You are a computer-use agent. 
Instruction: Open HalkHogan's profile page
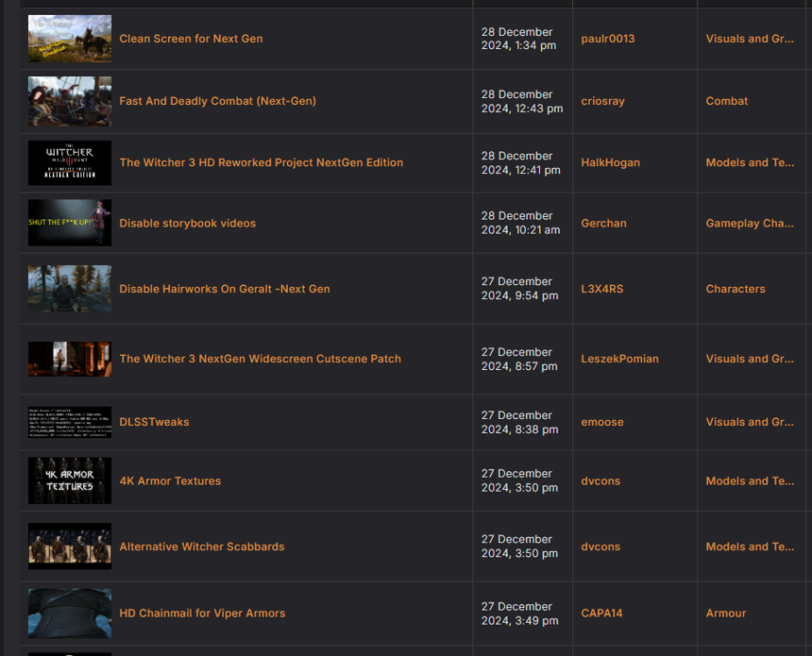click(x=611, y=163)
